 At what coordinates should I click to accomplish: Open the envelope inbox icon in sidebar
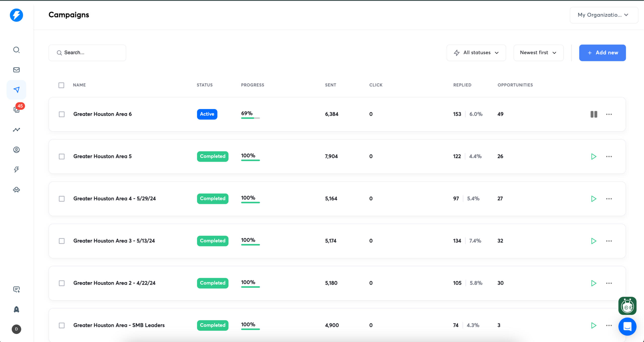point(16,70)
